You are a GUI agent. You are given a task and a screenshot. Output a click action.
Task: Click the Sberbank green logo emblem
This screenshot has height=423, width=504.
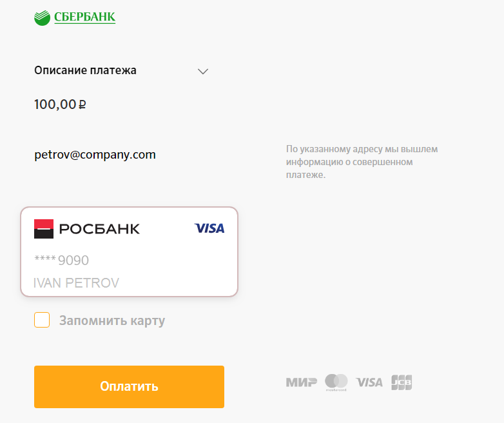(x=43, y=17)
